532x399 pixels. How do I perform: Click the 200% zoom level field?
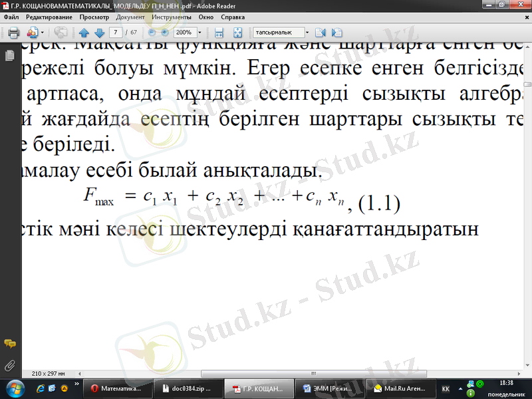point(185,33)
